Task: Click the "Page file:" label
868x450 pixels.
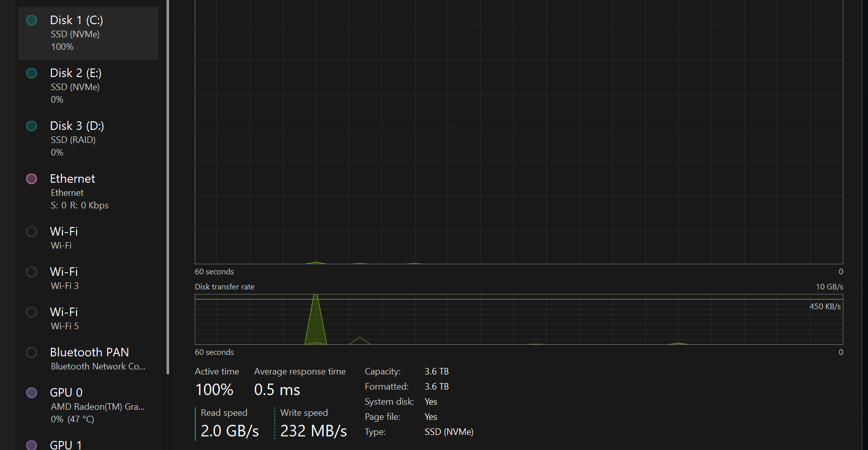Action: 382,417
